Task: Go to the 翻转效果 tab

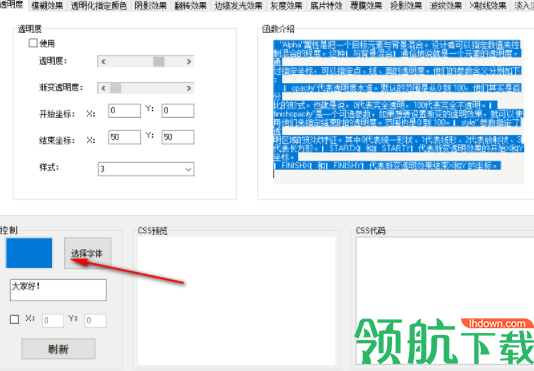Action: [190, 5]
